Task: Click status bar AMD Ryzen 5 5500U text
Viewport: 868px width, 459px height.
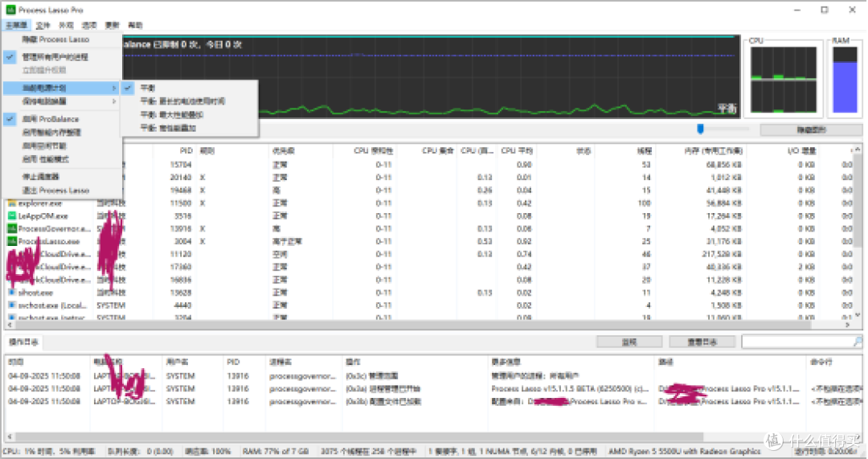Action: pyautogui.click(x=684, y=451)
